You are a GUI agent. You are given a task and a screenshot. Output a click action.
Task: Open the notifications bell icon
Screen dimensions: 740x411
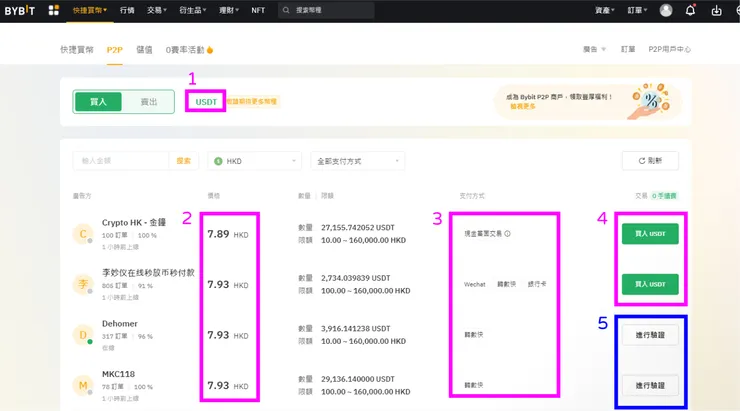point(690,10)
